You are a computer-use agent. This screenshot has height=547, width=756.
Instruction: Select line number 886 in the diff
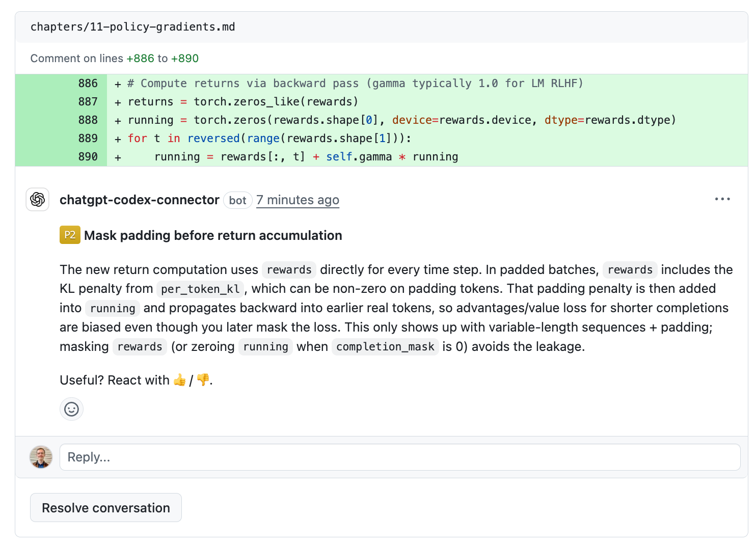(x=88, y=84)
